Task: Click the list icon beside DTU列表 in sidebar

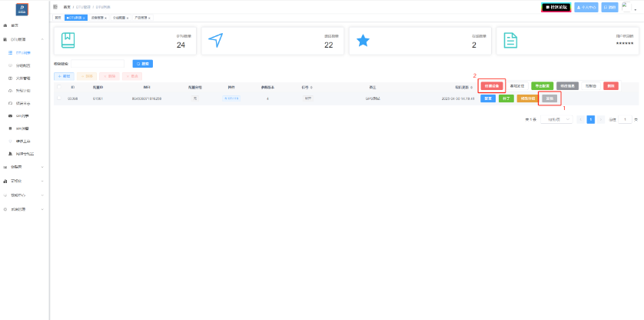Action: click(x=10, y=52)
